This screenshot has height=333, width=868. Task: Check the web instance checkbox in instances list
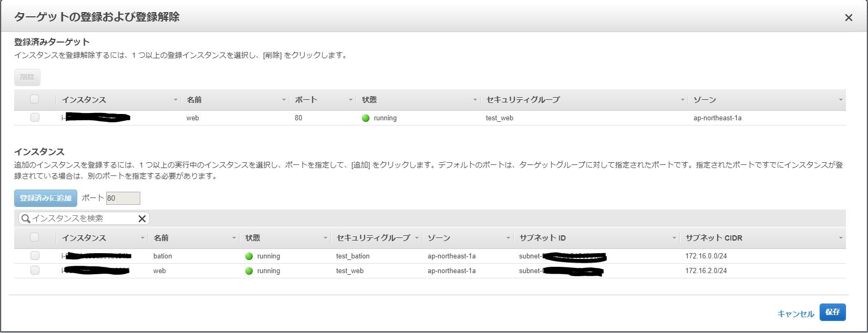(x=35, y=270)
